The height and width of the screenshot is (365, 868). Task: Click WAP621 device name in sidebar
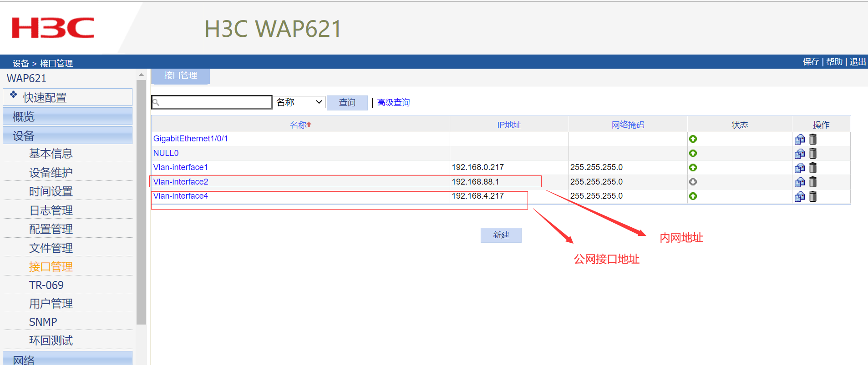[x=26, y=78]
